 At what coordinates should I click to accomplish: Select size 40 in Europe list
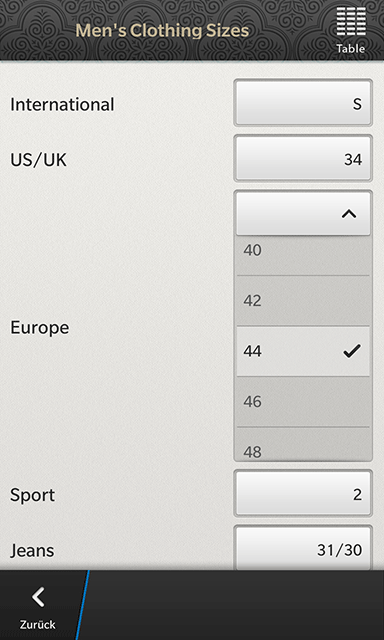[x=303, y=255]
